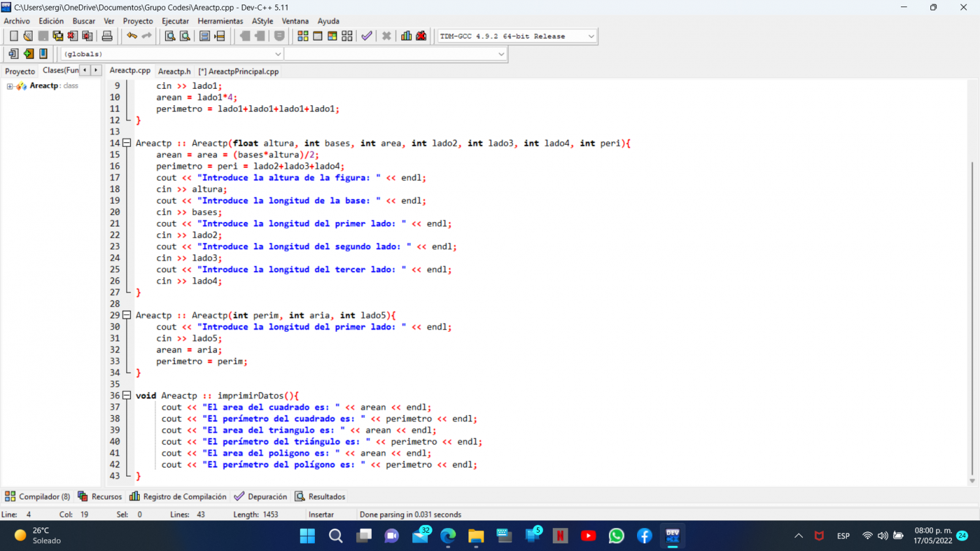Open Windows Start menu on taskbar
This screenshot has height=551, width=980.
click(x=307, y=536)
